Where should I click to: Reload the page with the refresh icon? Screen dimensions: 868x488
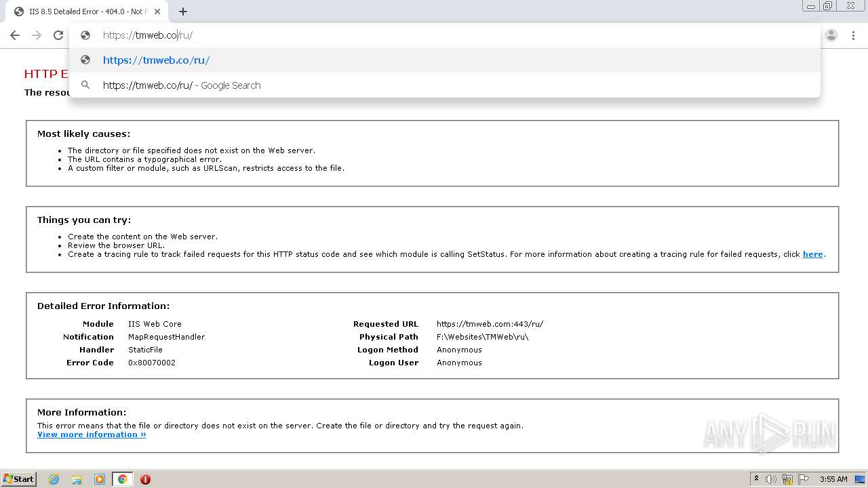pyautogui.click(x=58, y=35)
